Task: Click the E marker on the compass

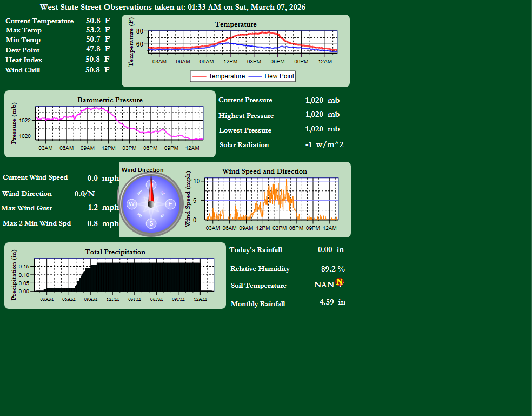Action: pyautogui.click(x=170, y=204)
